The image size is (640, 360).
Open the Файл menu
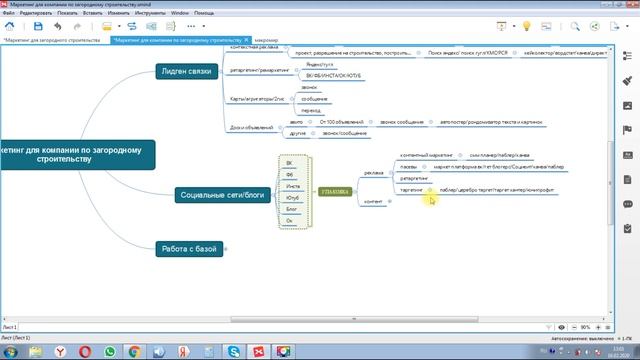9,13
